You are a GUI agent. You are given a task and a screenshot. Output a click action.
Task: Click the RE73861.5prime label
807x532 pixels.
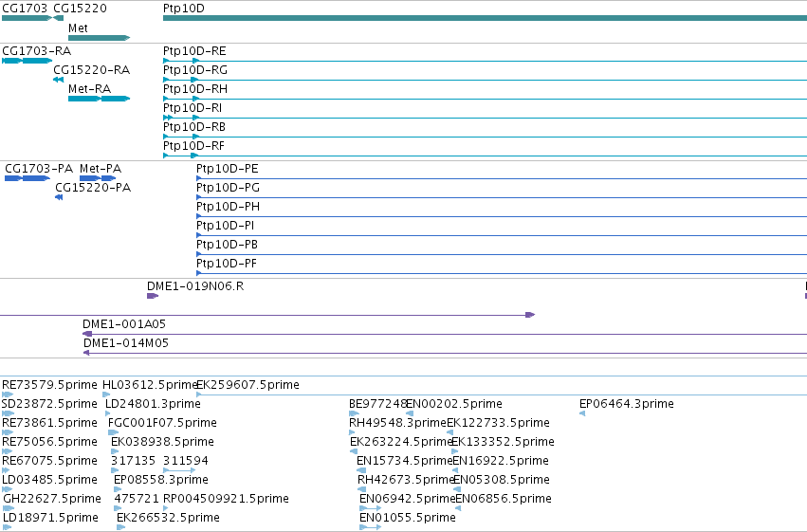(49, 423)
